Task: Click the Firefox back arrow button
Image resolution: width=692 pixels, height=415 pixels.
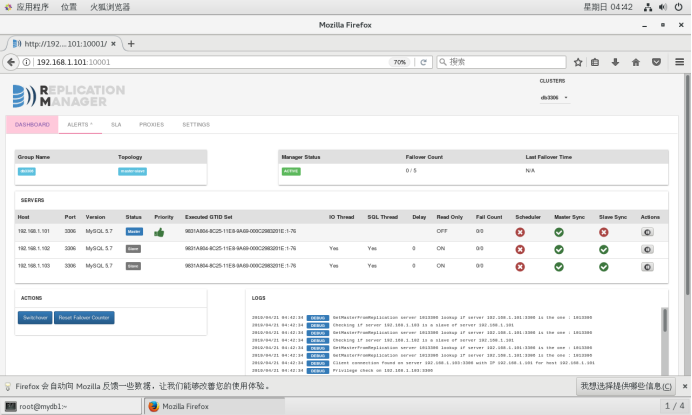Action: click(x=11, y=62)
